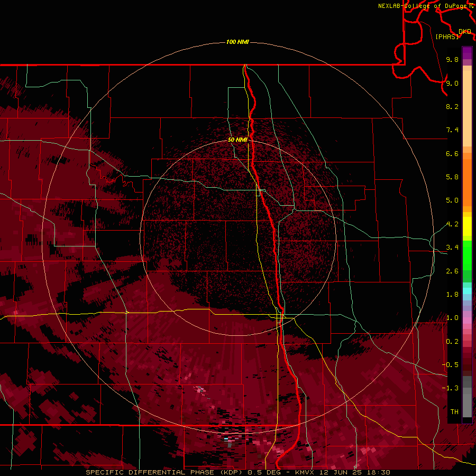Click the 3.4 legend value
476x476 pixels.
[x=452, y=248]
